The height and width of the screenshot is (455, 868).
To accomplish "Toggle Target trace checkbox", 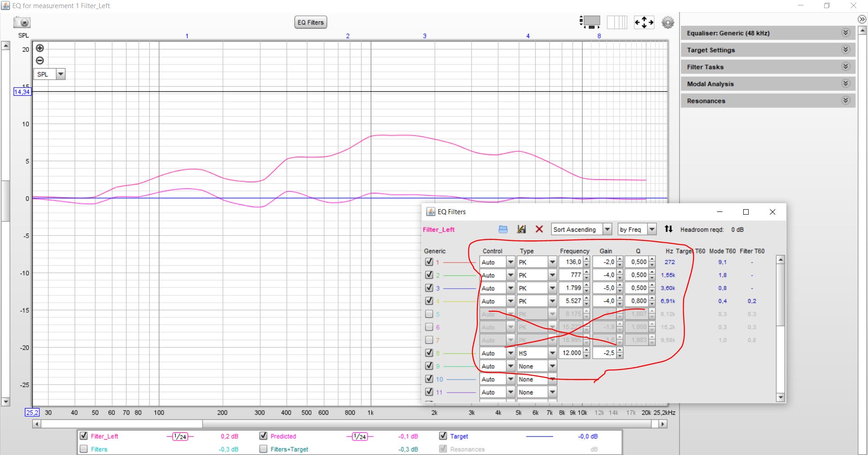I will point(443,436).
